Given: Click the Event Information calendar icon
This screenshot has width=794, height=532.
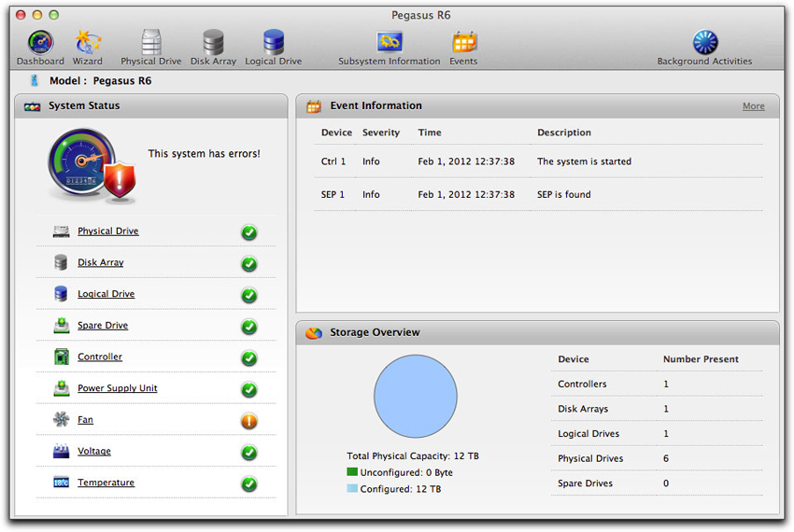Looking at the screenshot, I should pos(314,106).
